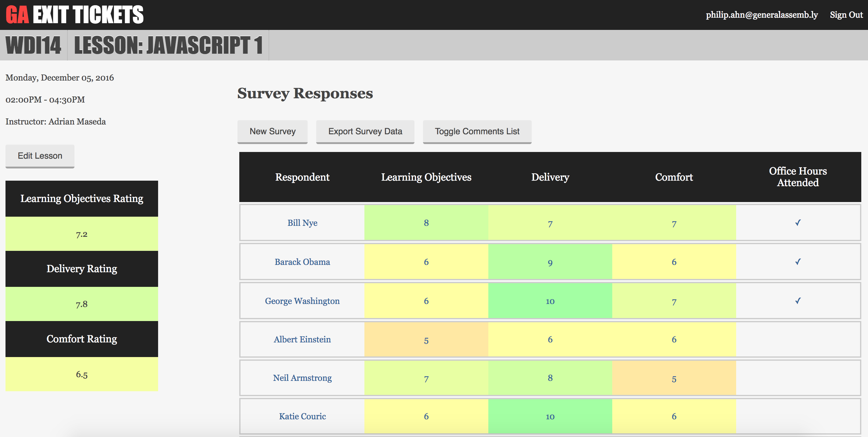Click Export Survey Data

365,132
